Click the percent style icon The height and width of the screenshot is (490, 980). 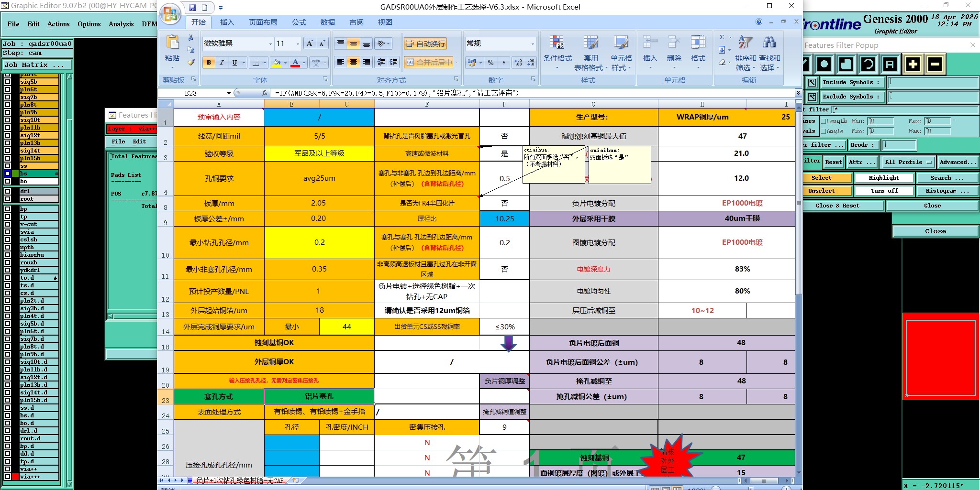coord(490,63)
